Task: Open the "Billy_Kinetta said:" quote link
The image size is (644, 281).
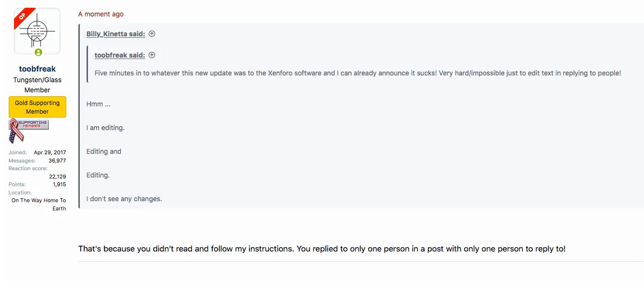Action: click(116, 34)
